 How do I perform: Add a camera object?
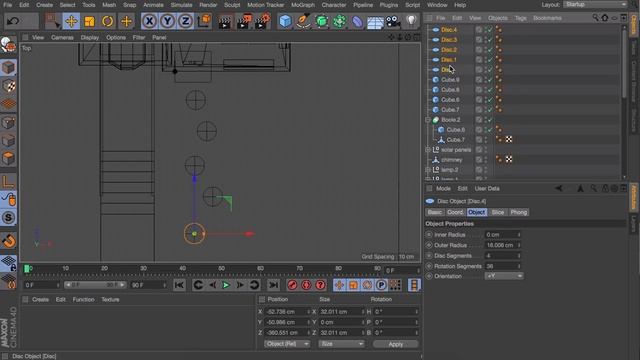pyautogui.click(x=393, y=21)
